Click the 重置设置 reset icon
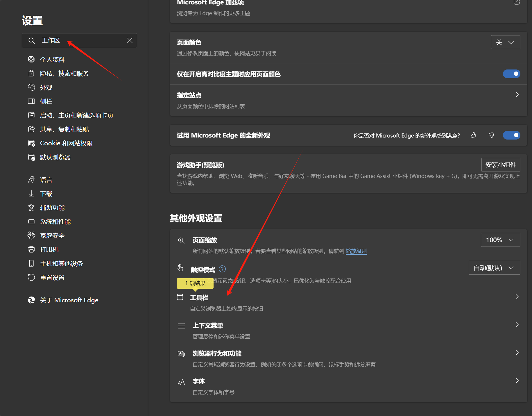 click(x=31, y=277)
